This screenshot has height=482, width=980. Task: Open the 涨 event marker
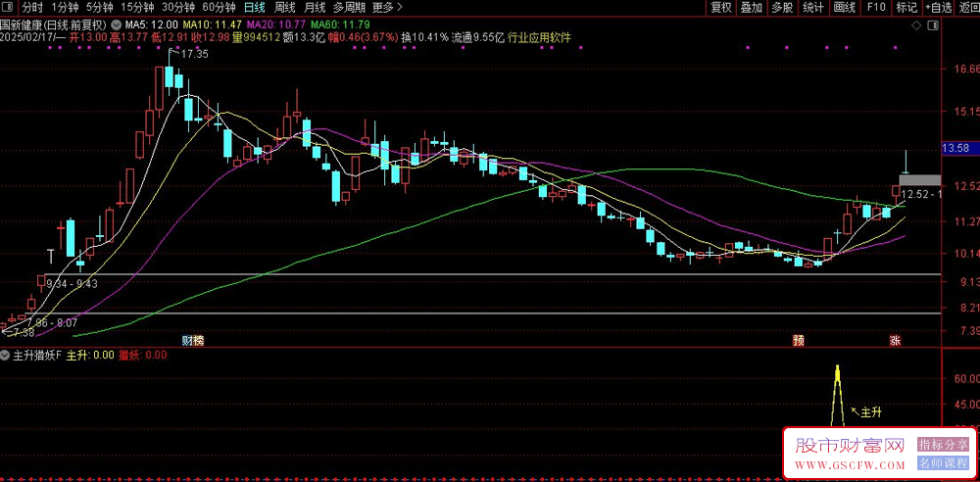click(895, 340)
